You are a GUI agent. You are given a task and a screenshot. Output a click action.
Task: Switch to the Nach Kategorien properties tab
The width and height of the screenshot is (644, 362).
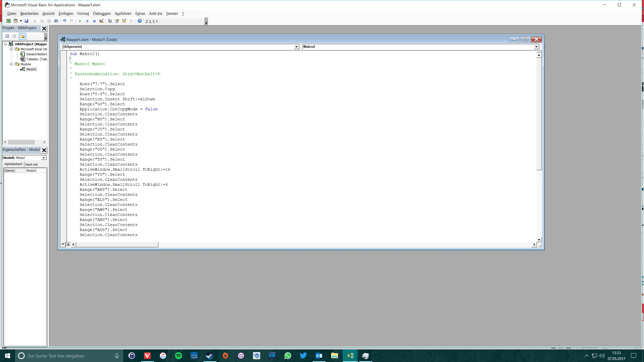point(32,164)
